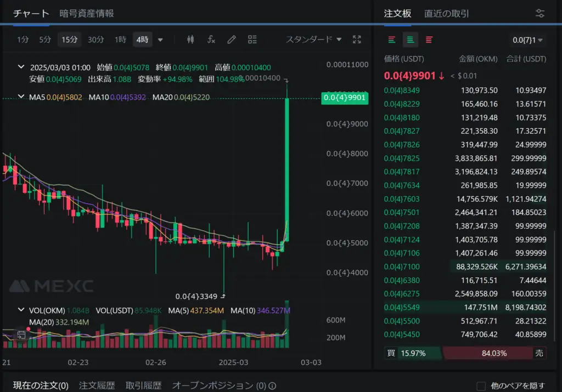
Task: Open the スタンダード chart mode dropdown
Action: 313,39
